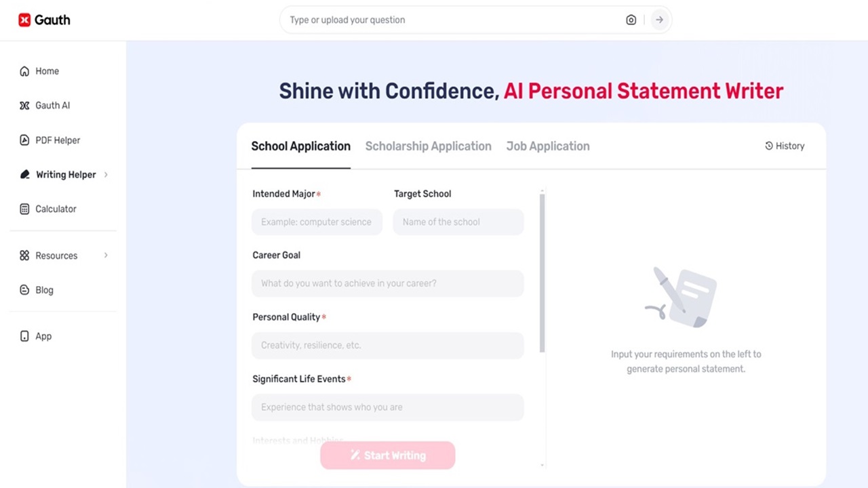Click the arrow submit icon in search bar

point(658,20)
